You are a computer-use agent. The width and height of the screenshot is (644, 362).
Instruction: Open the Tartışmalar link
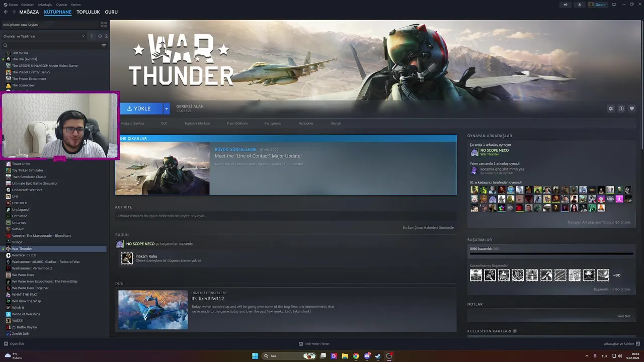[x=273, y=123]
